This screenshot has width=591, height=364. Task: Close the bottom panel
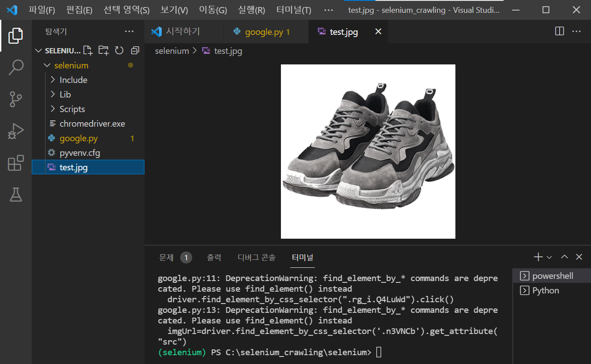tap(579, 257)
